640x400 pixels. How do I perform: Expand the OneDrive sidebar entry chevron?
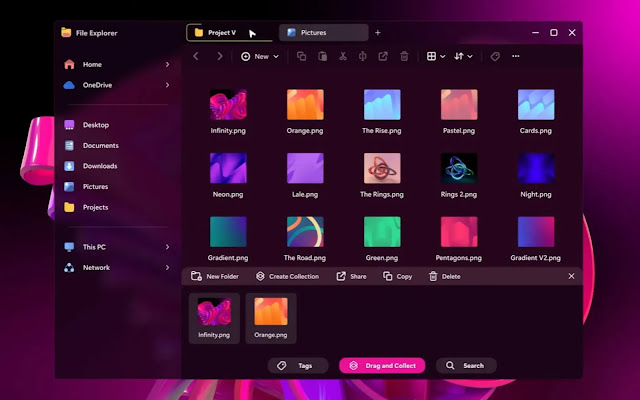(167, 85)
